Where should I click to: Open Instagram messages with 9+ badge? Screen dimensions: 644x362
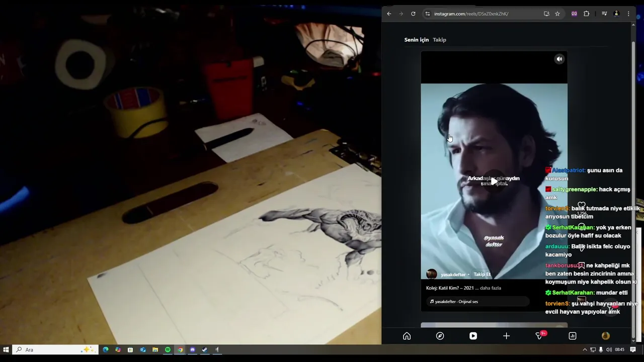coord(540,335)
